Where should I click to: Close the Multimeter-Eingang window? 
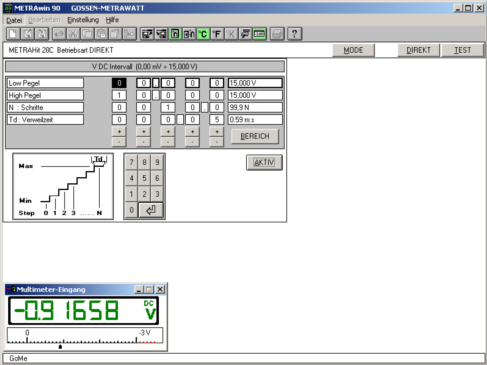pyautogui.click(x=160, y=289)
